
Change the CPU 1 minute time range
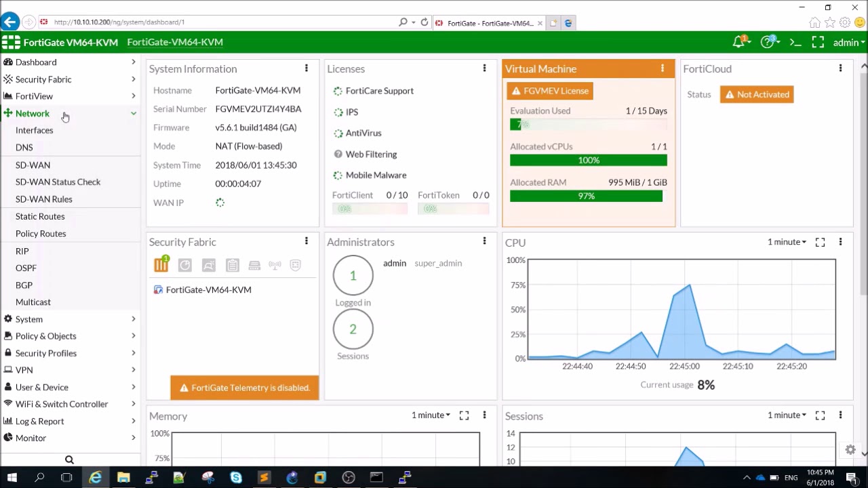coord(787,242)
